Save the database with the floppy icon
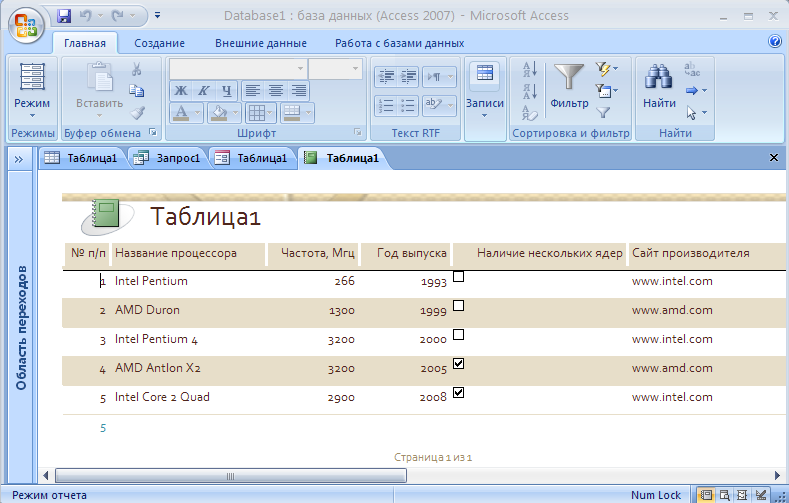 pos(64,16)
